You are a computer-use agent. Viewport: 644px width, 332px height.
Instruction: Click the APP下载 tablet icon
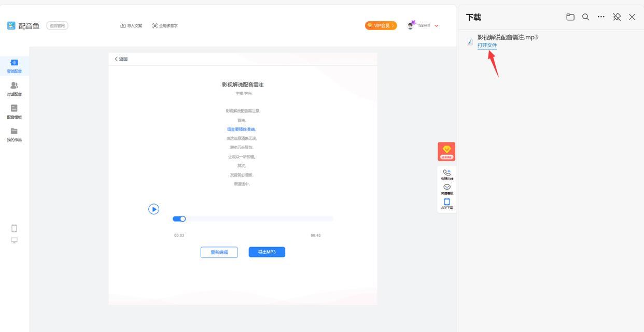[x=446, y=203]
